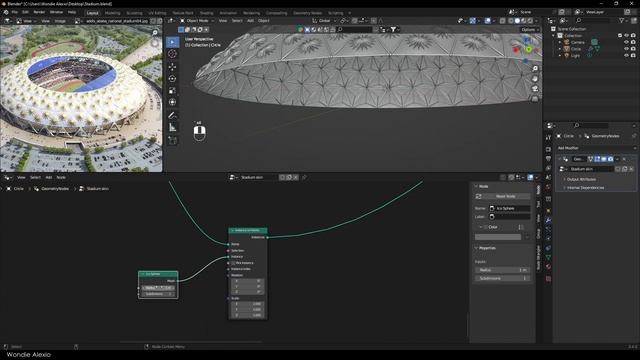
Task: Open the Render menu
Action: [39, 12]
